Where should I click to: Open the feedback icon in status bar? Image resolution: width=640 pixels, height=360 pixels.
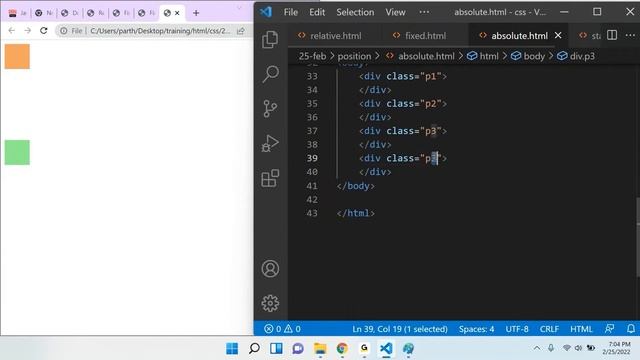click(x=609, y=328)
